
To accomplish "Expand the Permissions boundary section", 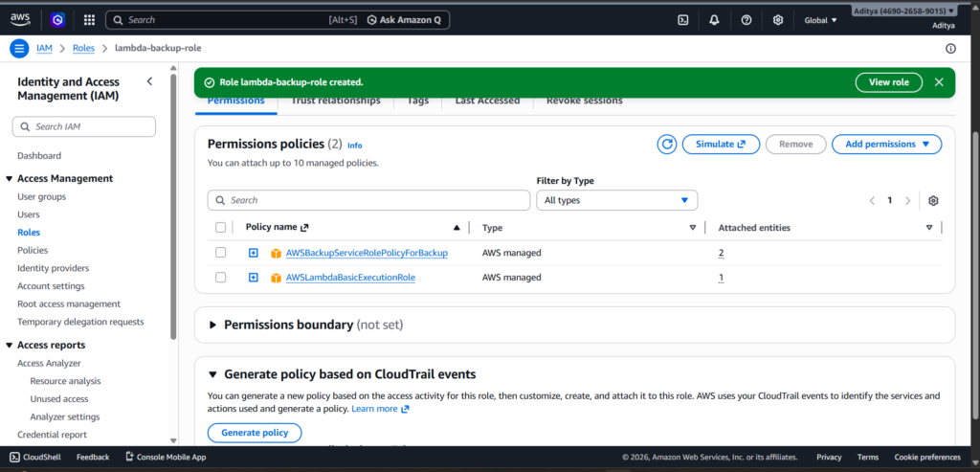I will pyautogui.click(x=213, y=326).
